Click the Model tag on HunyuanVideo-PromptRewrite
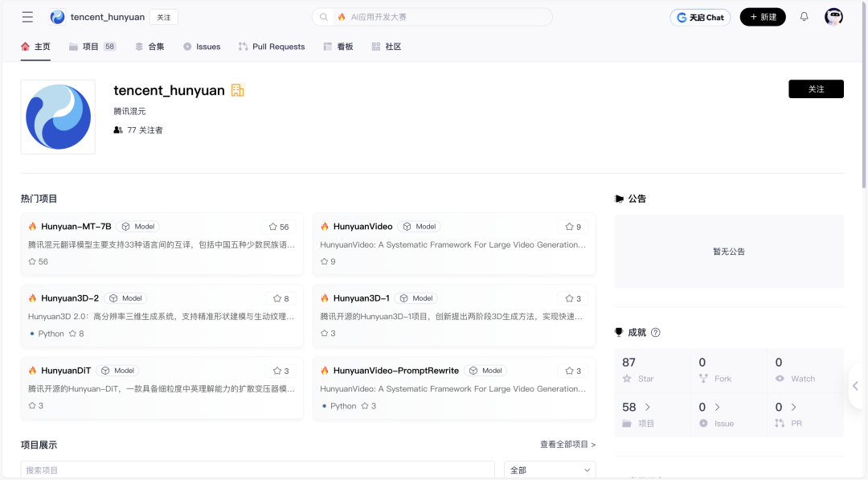This screenshot has width=868, height=480. click(485, 371)
